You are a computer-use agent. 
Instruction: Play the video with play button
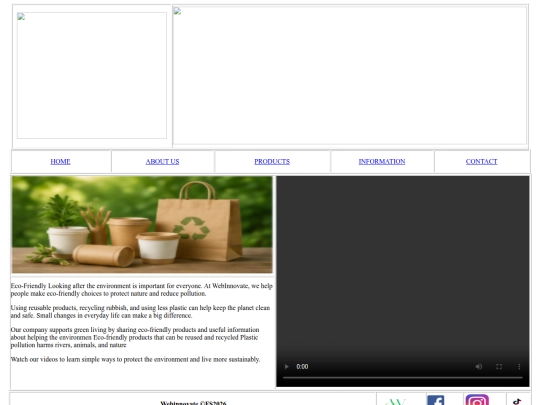[x=287, y=366]
